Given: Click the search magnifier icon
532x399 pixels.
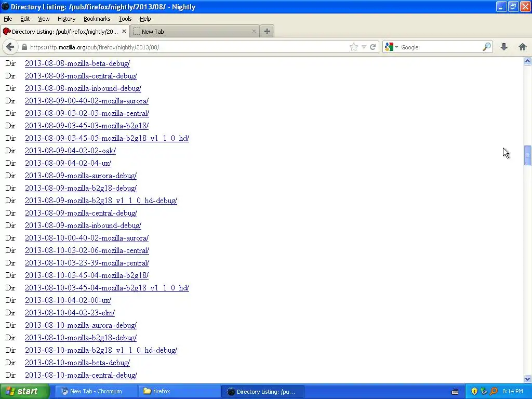Looking at the screenshot, I should [486, 47].
